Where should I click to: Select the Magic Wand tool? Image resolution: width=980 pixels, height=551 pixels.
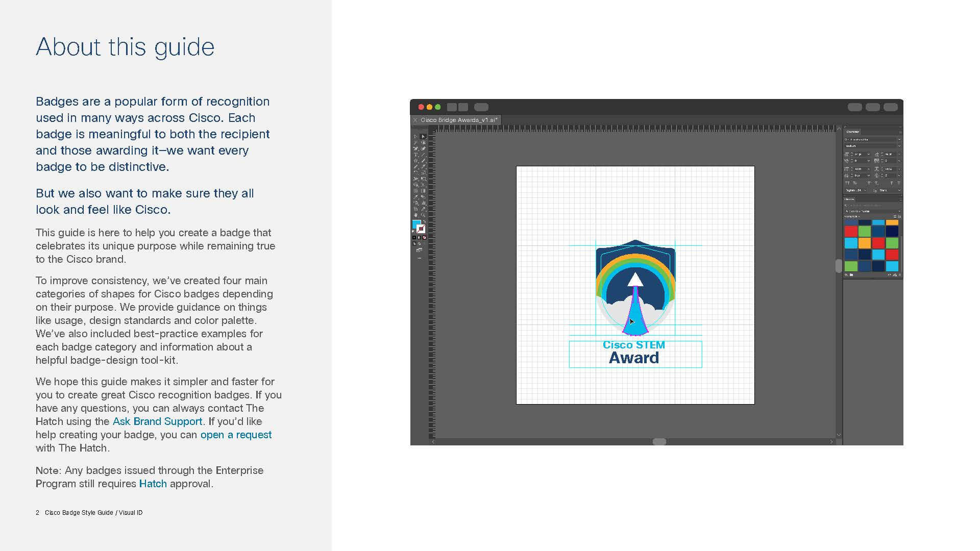coord(415,142)
